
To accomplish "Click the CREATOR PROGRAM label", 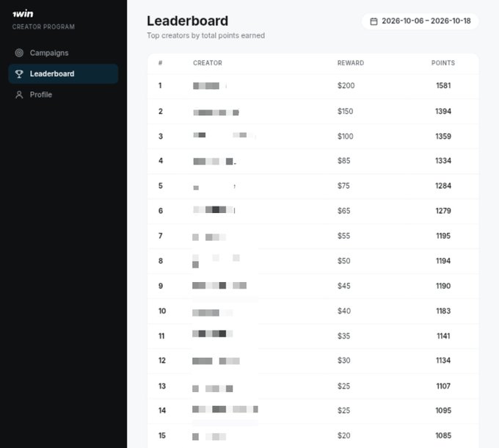I will pos(43,26).
